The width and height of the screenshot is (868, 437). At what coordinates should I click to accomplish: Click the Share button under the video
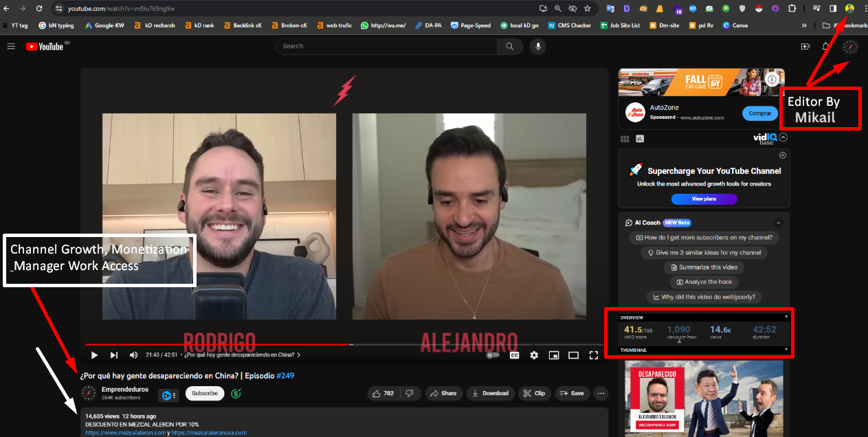click(443, 393)
